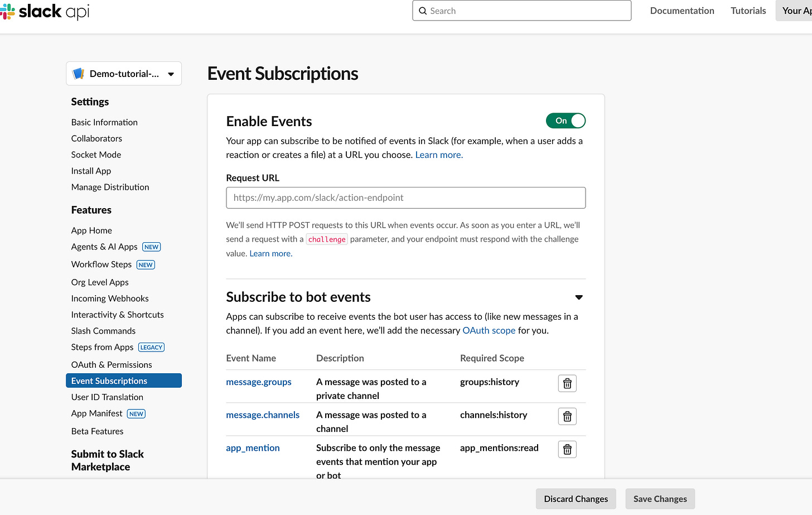Click Learn more link under Enable Events
Screen dimensions: 812x515
point(439,155)
